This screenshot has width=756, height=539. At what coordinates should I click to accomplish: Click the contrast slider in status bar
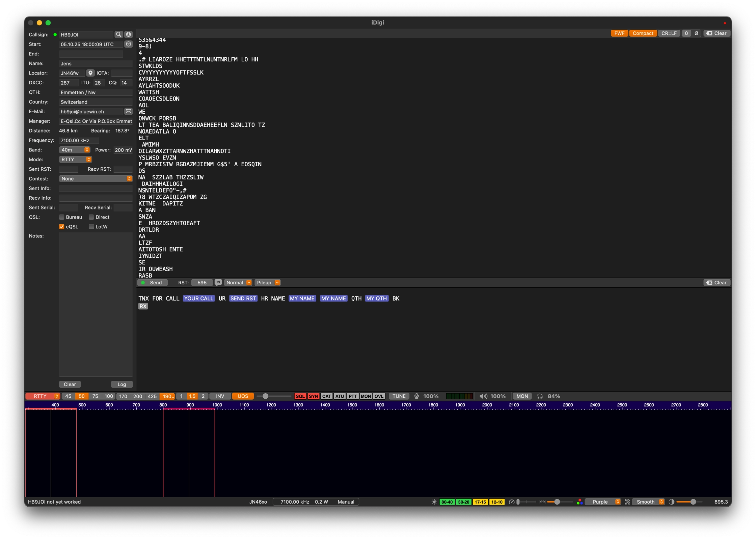689,502
